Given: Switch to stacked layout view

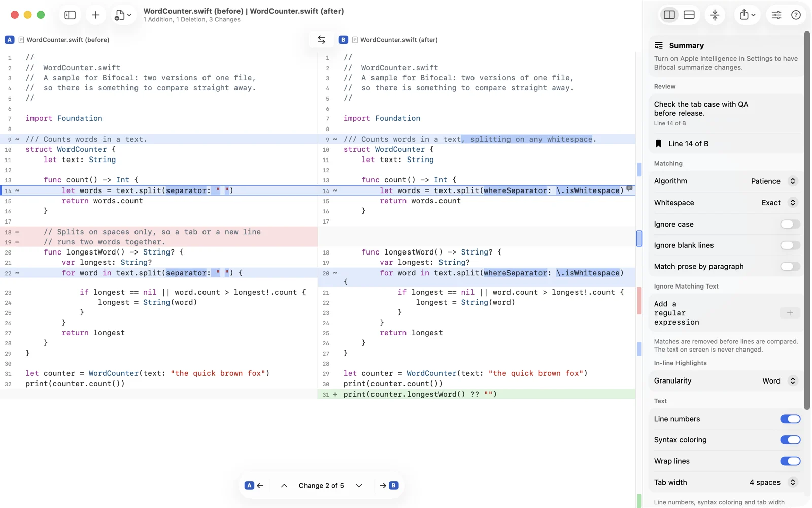Looking at the screenshot, I should (x=689, y=15).
